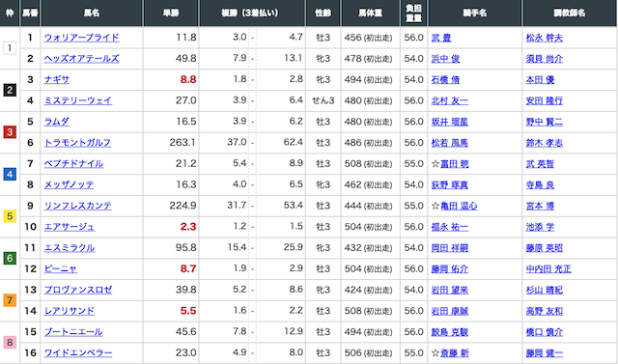This screenshot has height=364, width=618.
Task: Click pink frame number 8 badge
Action: 10,343
